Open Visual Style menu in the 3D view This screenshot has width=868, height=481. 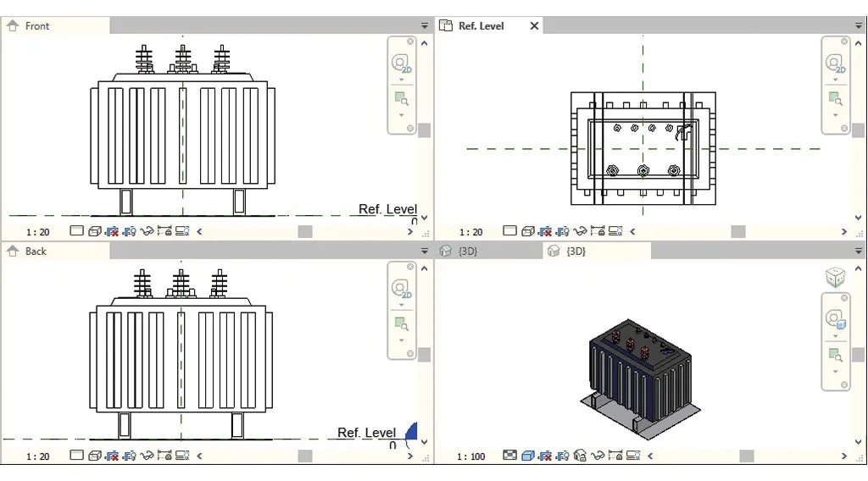[527, 456]
